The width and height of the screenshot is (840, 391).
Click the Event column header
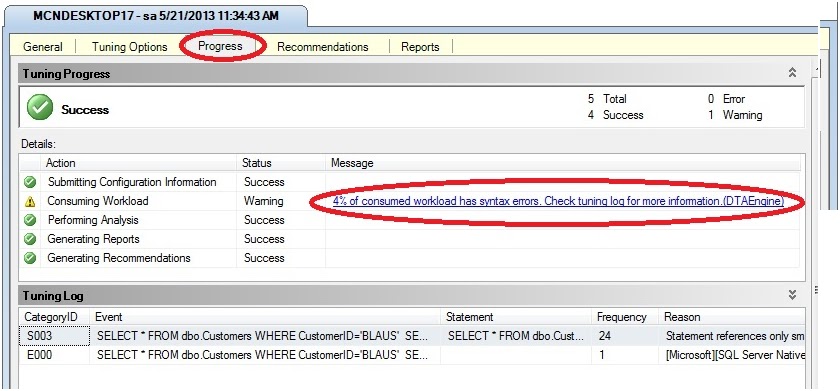coord(265,317)
